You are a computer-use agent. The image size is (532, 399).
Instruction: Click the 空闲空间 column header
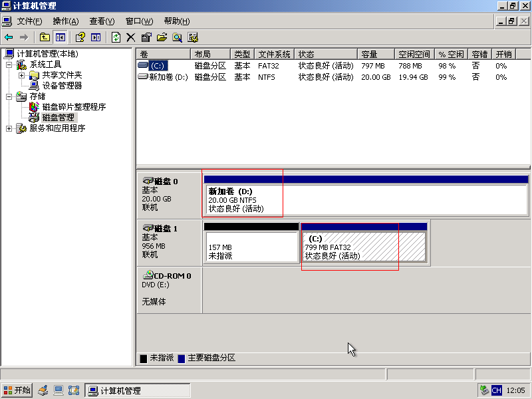click(414, 54)
